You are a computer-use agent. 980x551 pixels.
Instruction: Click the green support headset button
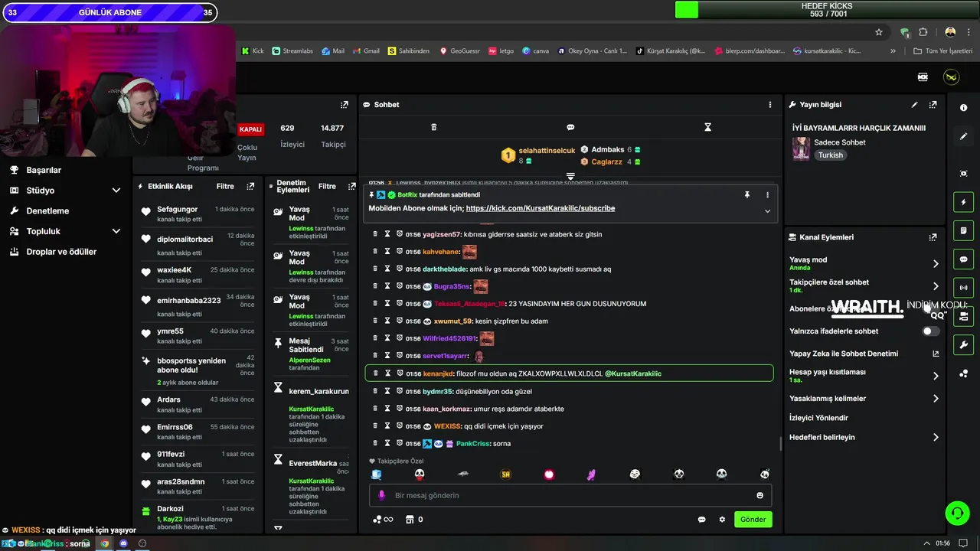[957, 513]
